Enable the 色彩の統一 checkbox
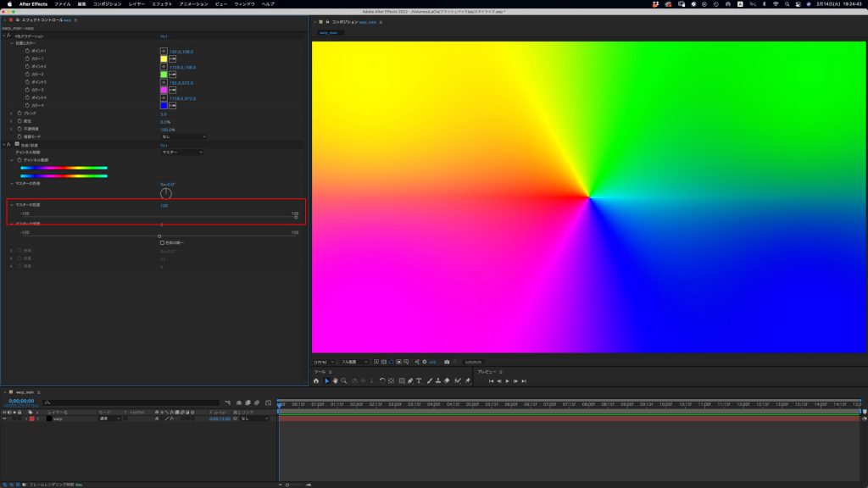This screenshot has width=868, height=488. 161,241
